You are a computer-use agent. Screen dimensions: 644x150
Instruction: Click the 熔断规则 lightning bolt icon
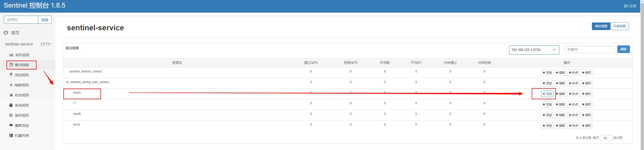coord(11,85)
